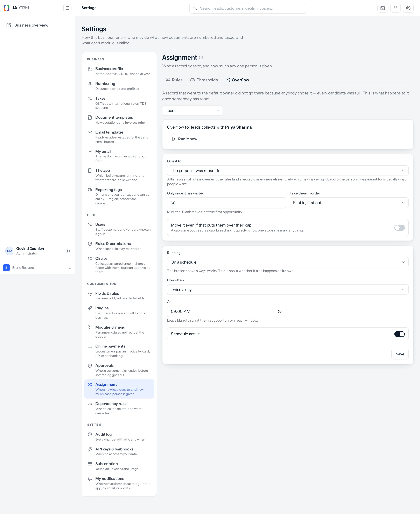Open Approvals settings

(119, 370)
